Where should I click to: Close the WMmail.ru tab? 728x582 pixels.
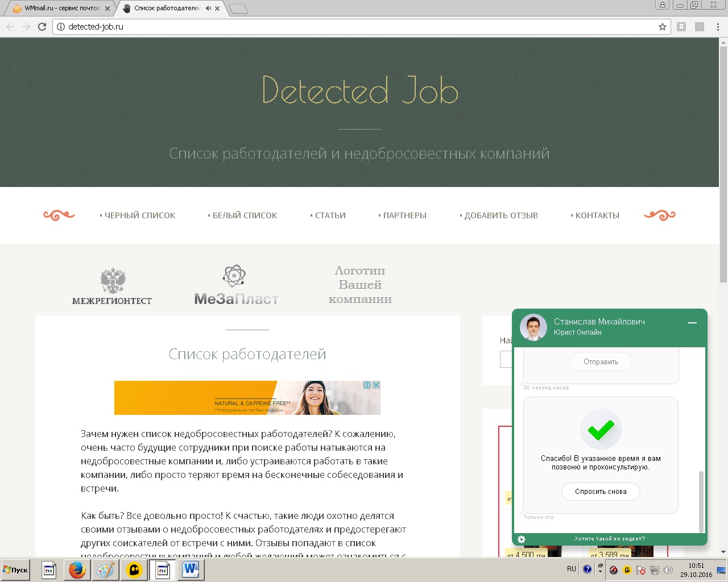(x=106, y=9)
